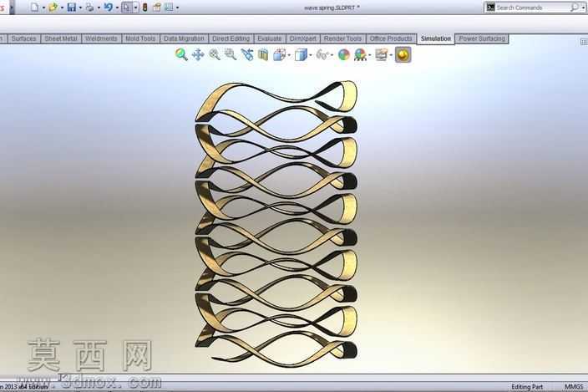
Task: Toggle the RealView gold sphere button
Action: [403, 55]
